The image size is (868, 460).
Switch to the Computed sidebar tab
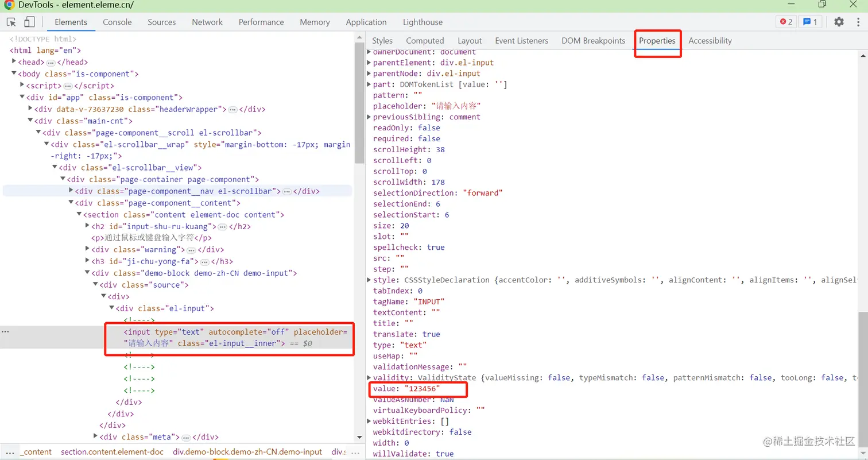[425, 41]
